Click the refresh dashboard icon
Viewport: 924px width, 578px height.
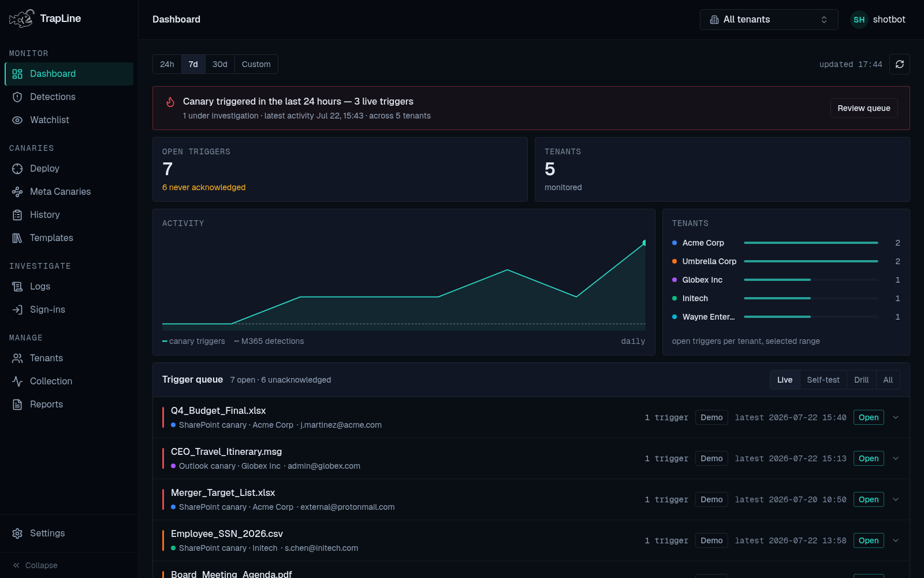900,64
